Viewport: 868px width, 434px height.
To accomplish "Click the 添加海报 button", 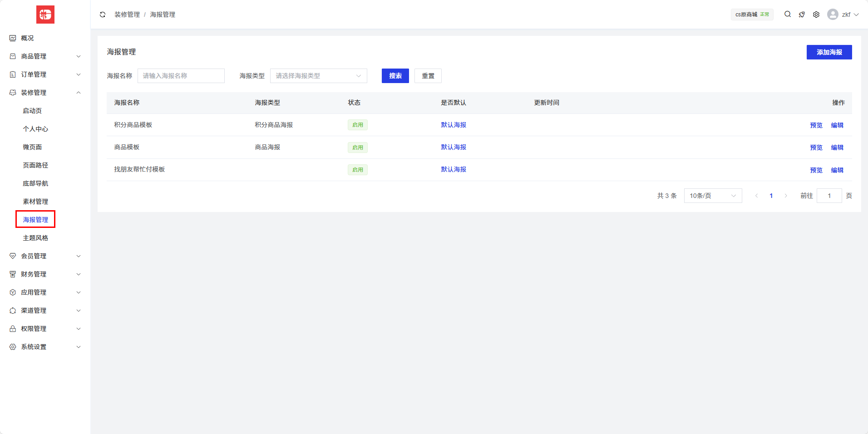I will [829, 52].
